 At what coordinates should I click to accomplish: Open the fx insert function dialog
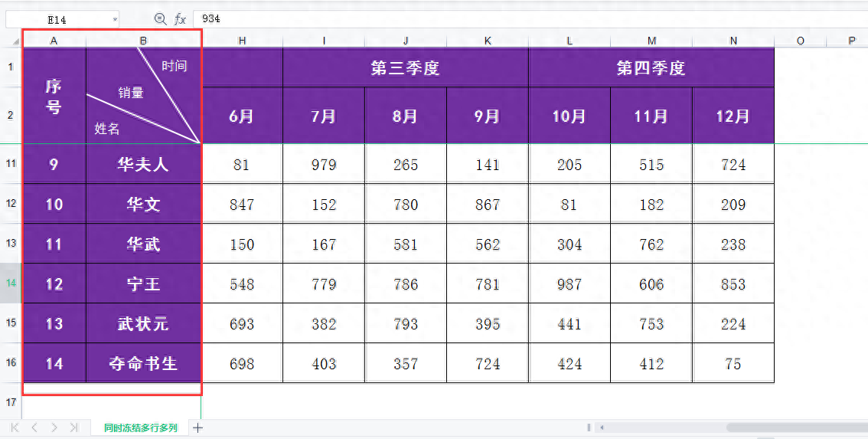pos(181,19)
